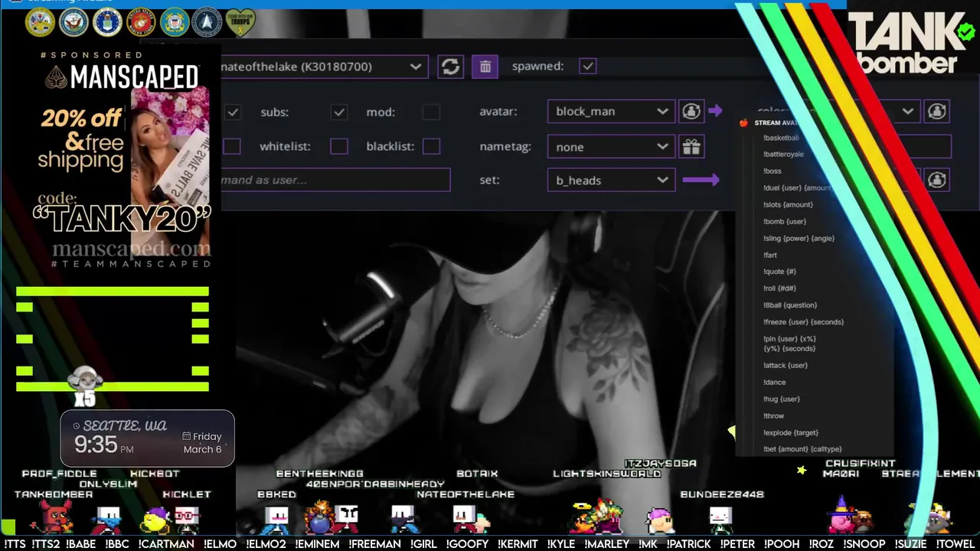Open the set b_heads dropdown
980x551 pixels.
611,181
